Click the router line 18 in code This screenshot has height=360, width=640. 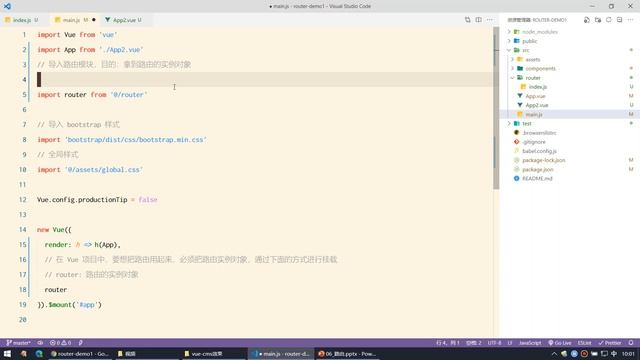tap(56, 289)
